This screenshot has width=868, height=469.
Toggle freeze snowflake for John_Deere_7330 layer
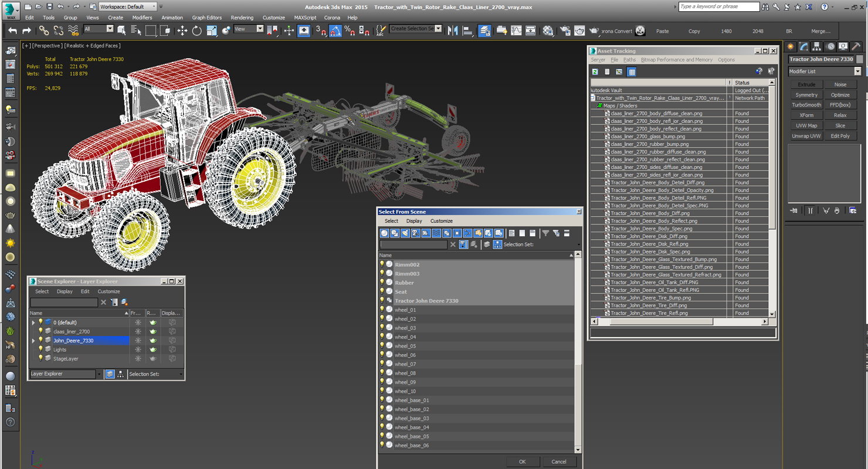[138, 341]
